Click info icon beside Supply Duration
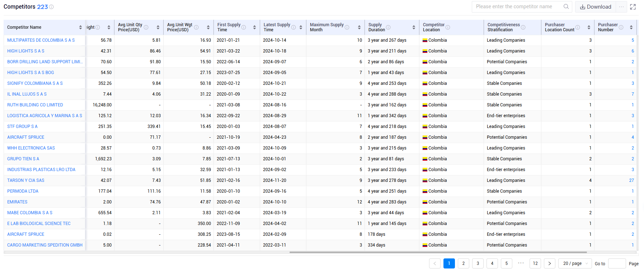Viewport: 644px width, 271px height. 388,27
